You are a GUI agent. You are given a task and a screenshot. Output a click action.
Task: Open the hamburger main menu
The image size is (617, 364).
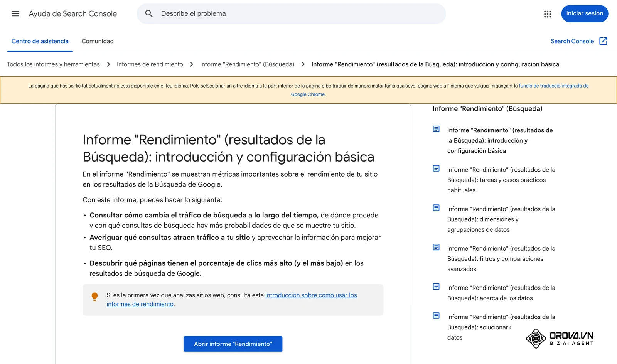click(15, 14)
